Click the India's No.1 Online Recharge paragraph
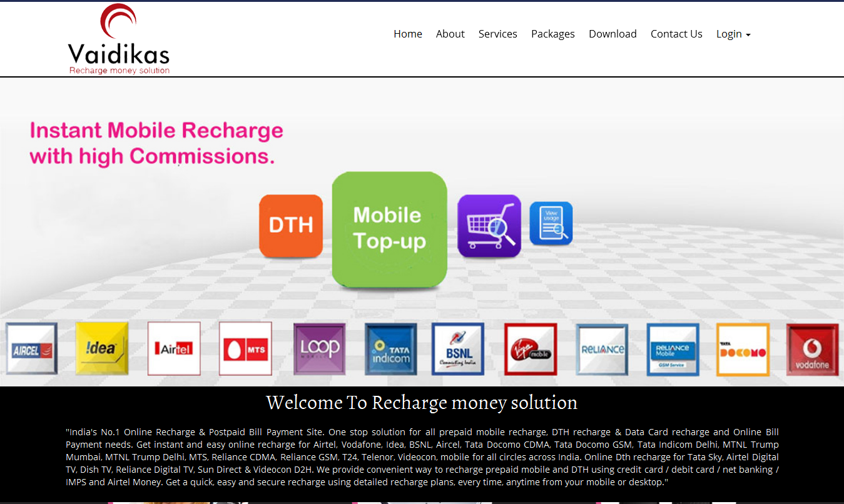The image size is (844, 504). 422,457
